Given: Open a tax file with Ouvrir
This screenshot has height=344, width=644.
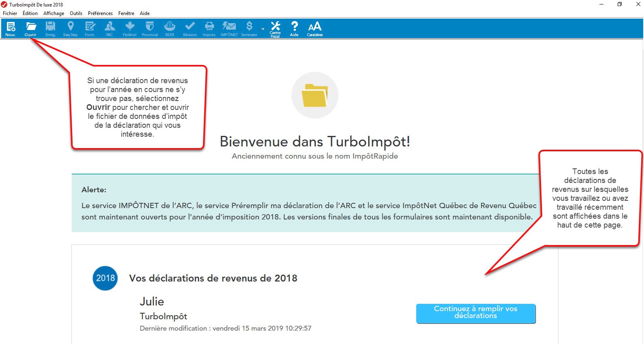Looking at the screenshot, I should [30, 29].
